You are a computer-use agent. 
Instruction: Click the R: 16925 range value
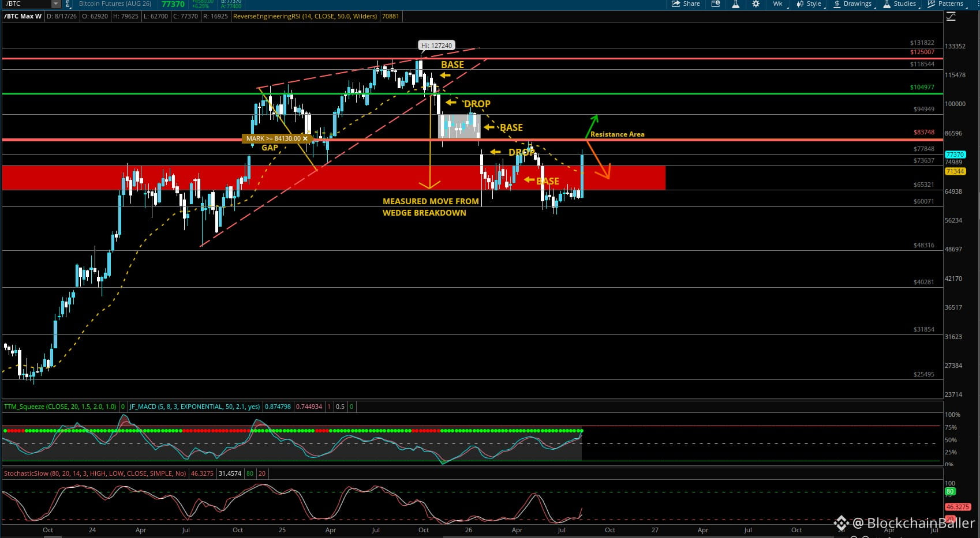216,16
